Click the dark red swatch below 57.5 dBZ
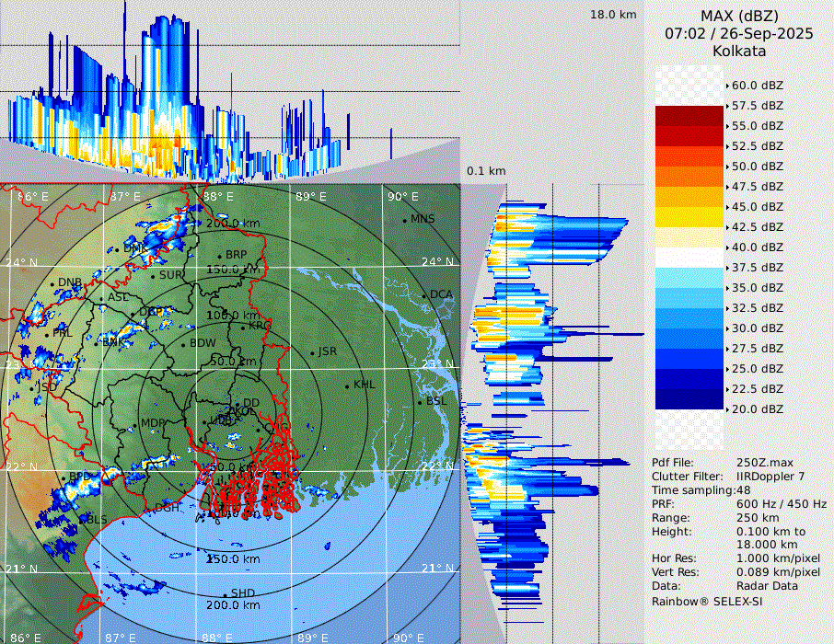834x644 pixels. [x=689, y=116]
